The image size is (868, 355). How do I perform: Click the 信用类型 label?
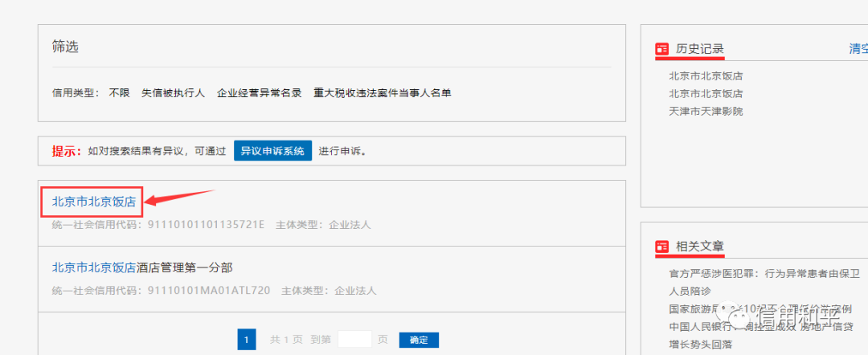coord(76,93)
